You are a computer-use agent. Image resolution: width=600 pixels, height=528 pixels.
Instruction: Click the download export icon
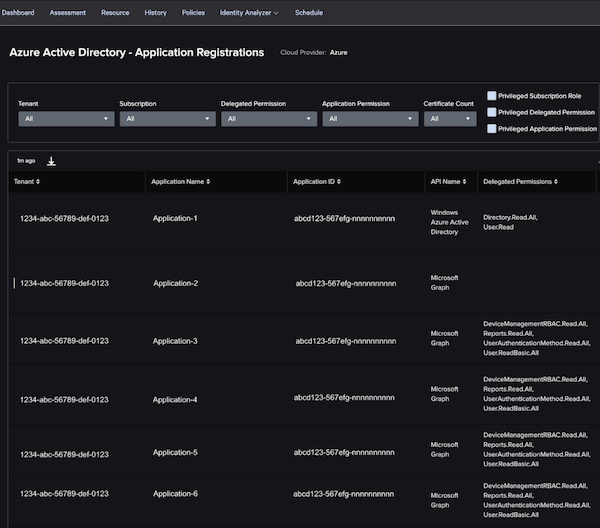coord(52,161)
